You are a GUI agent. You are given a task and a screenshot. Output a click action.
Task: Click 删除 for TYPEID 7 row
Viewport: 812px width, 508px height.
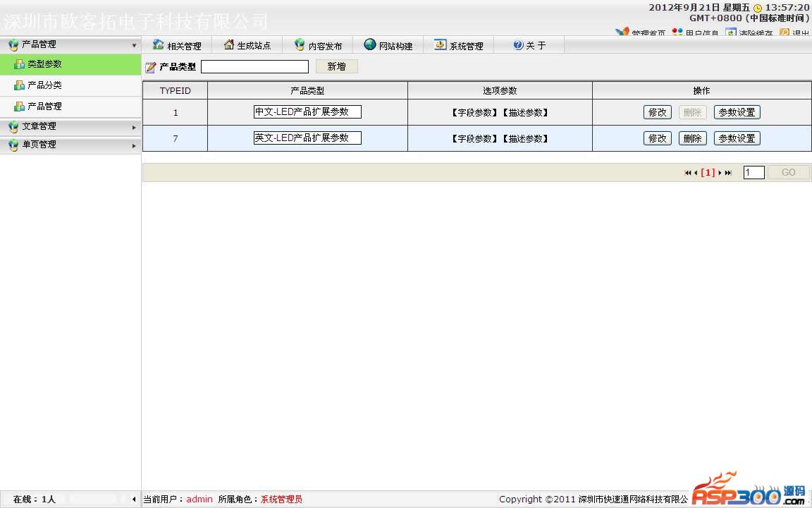click(692, 138)
